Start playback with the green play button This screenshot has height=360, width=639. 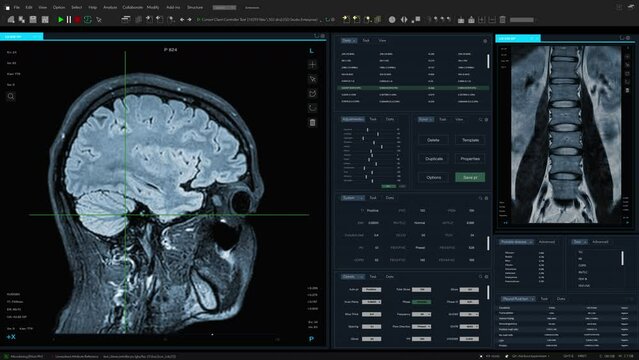61,19
